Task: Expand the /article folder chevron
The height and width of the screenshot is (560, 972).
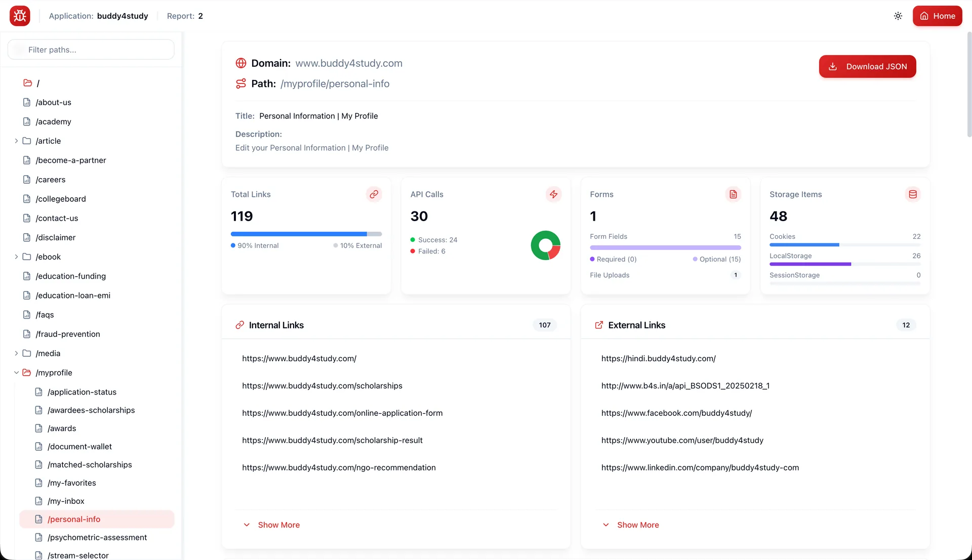Action: pos(16,141)
